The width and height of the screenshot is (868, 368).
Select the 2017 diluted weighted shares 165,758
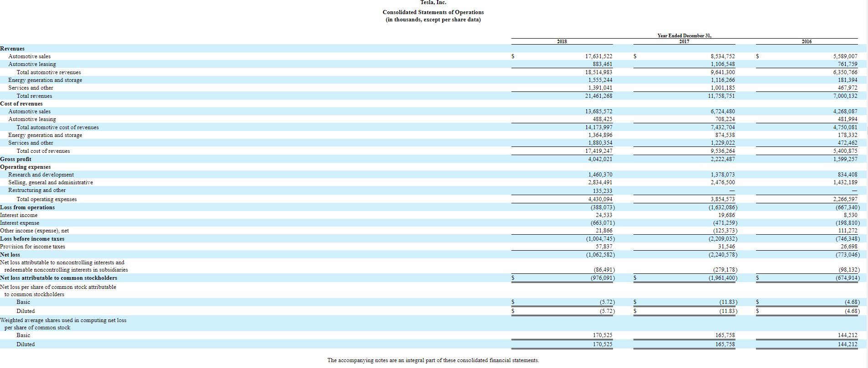(x=725, y=344)
